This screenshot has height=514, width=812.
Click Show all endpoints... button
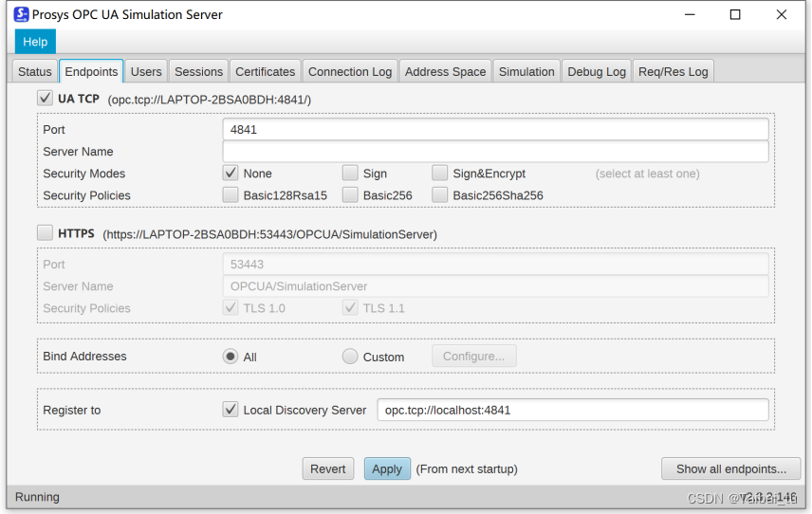coord(730,469)
